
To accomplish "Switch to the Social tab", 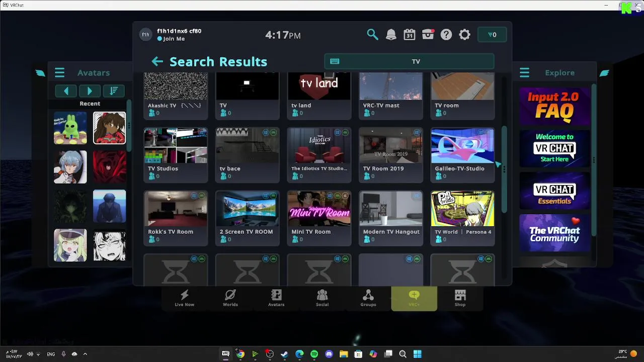I will click(322, 298).
